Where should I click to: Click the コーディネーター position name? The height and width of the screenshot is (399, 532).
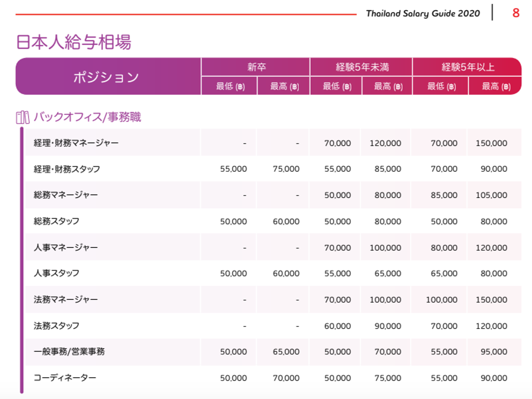65,378
